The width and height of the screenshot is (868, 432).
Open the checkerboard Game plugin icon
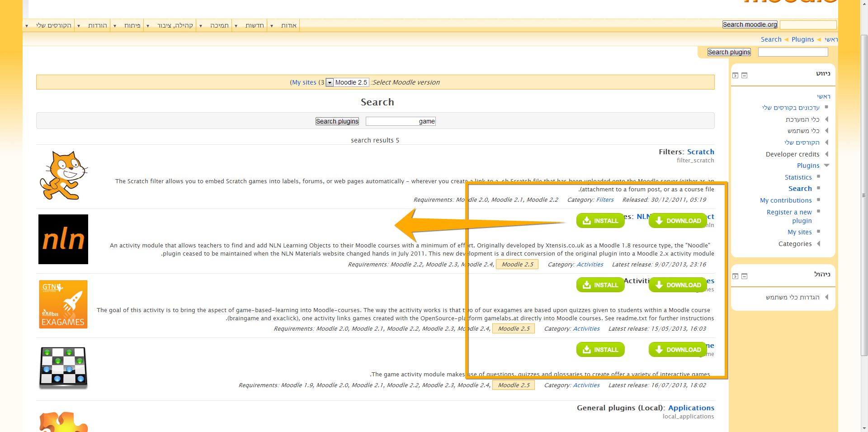(x=63, y=368)
